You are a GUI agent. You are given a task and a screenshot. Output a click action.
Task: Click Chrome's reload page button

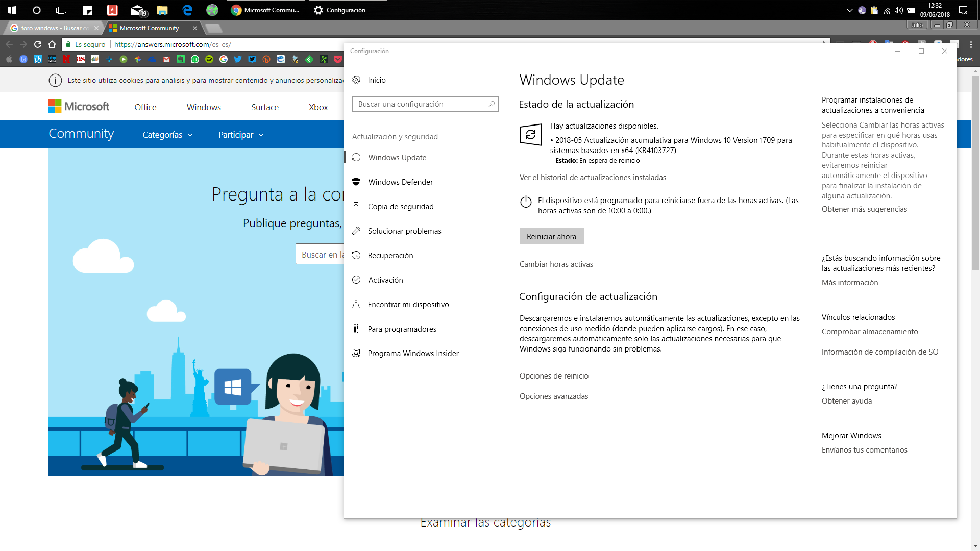(x=38, y=44)
